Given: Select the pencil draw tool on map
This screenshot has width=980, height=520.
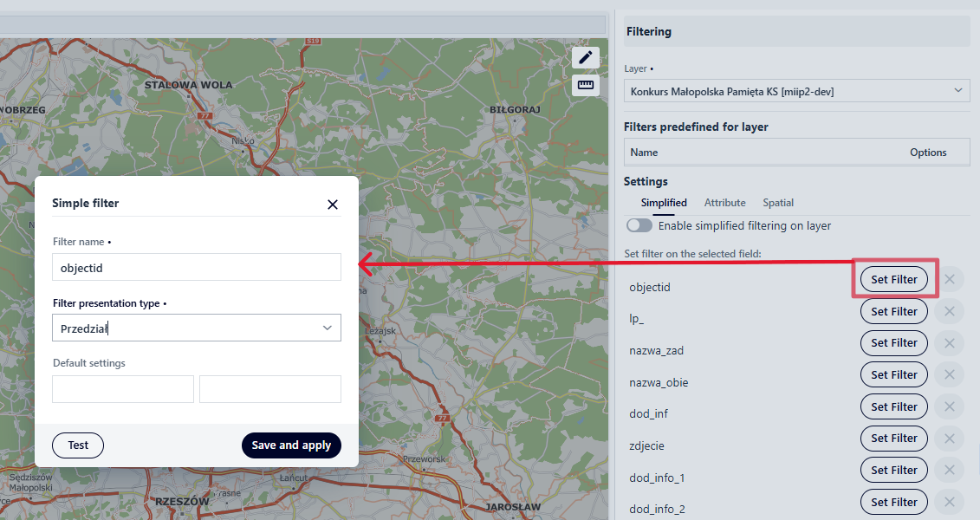Looking at the screenshot, I should pos(586,58).
